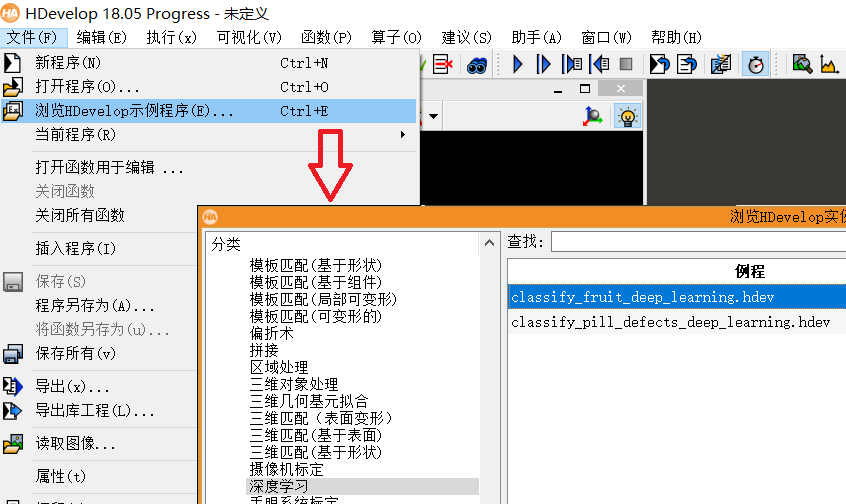Choose 属性(t) menu entry
846x504 pixels.
[x=60, y=477]
